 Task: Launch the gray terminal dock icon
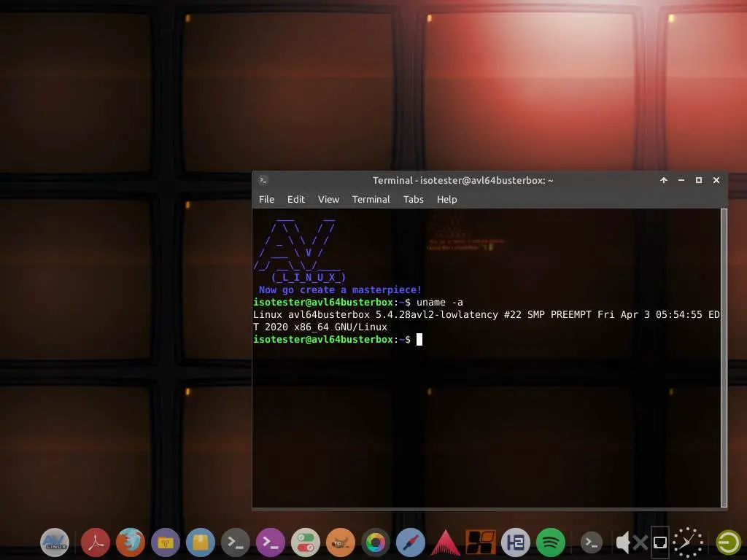[x=236, y=542]
